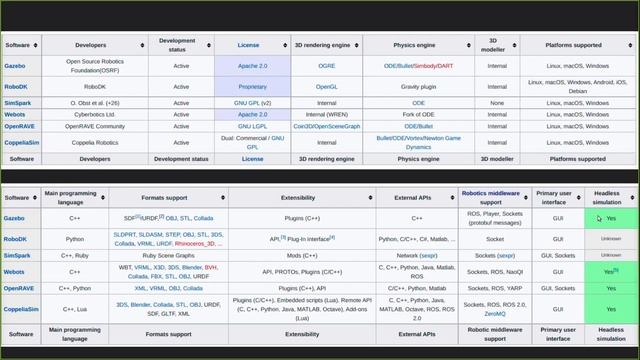Viewport: 640px width, 360px height.
Task: Select the 'Coppelia Robotics' cell
Action: (95, 142)
